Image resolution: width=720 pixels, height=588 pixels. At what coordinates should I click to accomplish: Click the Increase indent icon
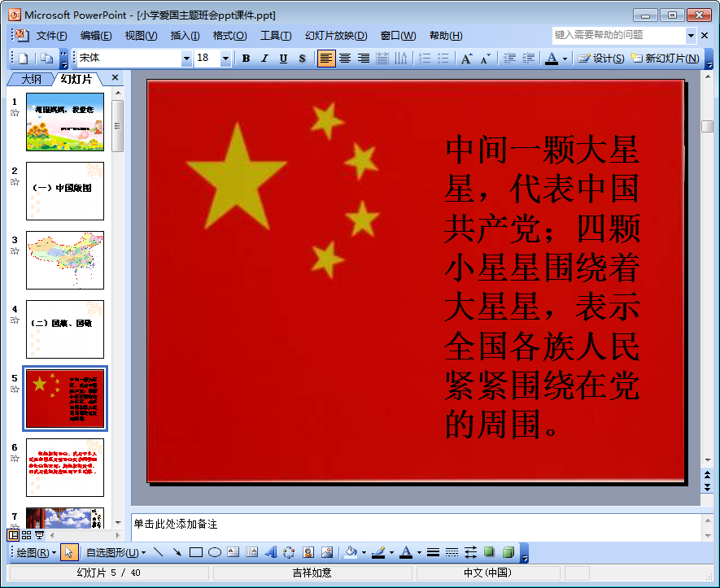pos(529,59)
